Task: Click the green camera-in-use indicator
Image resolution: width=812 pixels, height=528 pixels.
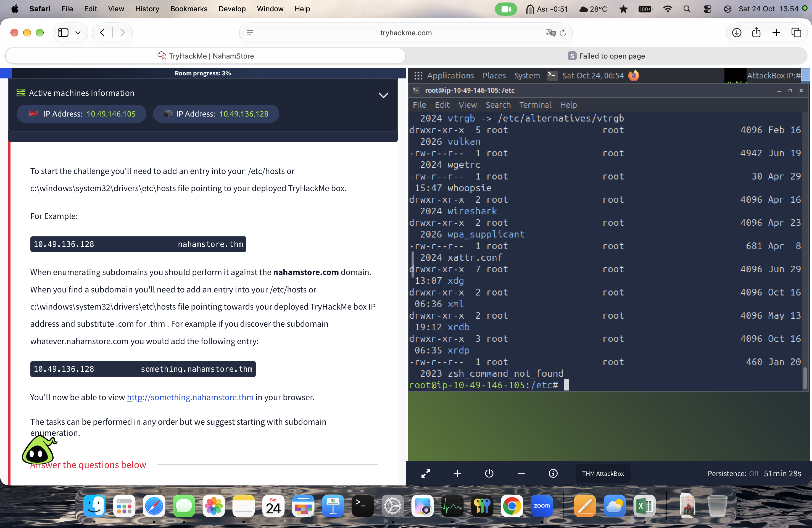Action: pyautogui.click(x=506, y=9)
